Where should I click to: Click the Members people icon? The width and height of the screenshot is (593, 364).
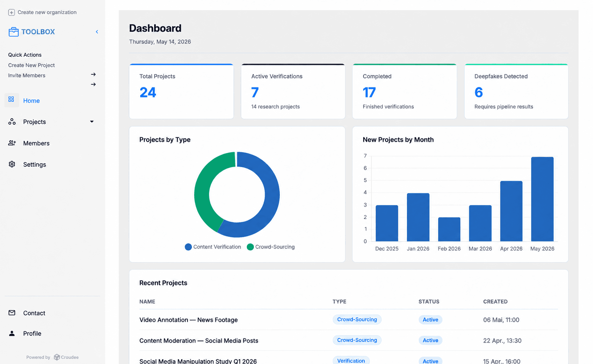click(12, 143)
